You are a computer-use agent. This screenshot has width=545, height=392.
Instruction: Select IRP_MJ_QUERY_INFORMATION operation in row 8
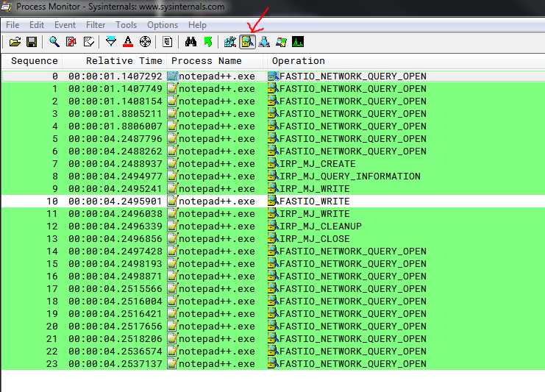coord(350,177)
